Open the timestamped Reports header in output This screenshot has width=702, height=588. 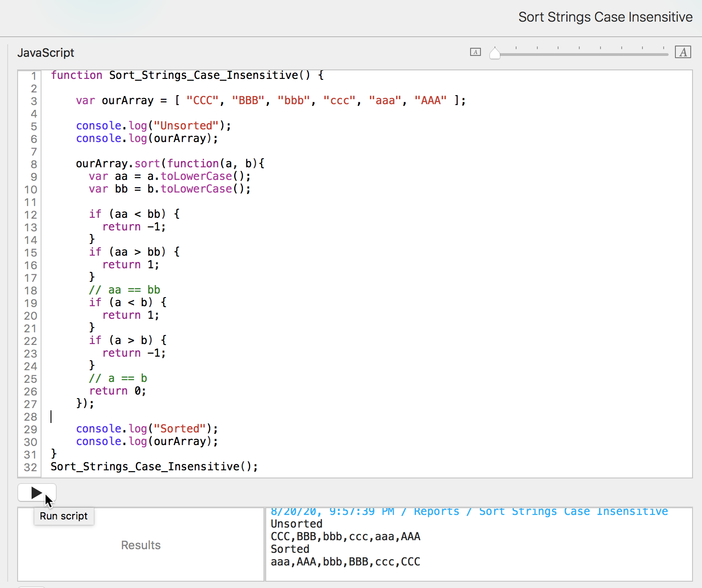tap(469, 511)
